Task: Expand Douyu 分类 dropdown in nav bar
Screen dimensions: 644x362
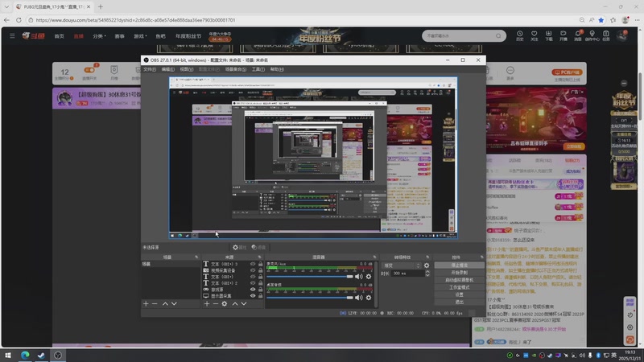Action: click(x=99, y=36)
